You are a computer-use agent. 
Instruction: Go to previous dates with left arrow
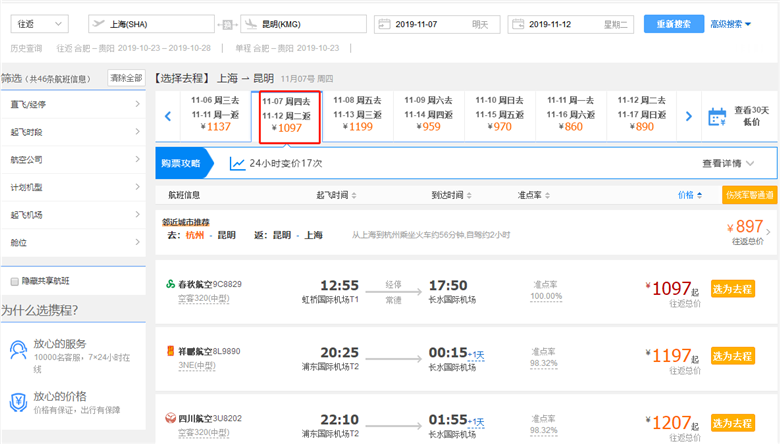pyautogui.click(x=168, y=116)
